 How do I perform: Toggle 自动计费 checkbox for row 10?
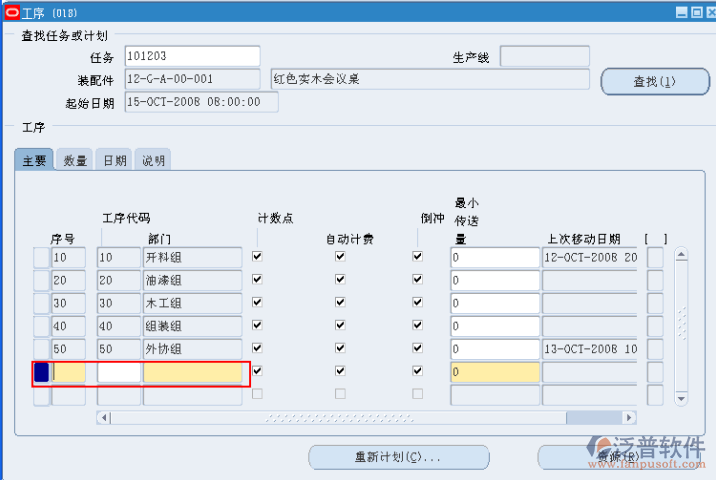click(340, 256)
